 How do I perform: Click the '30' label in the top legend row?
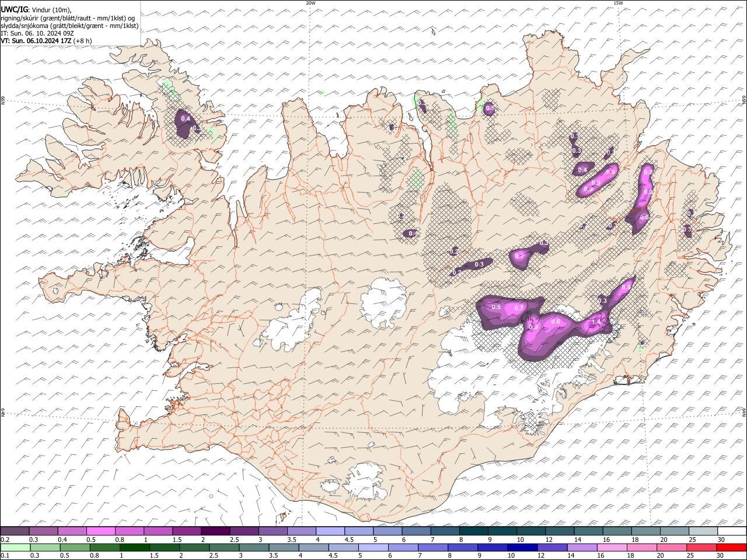coord(721,540)
